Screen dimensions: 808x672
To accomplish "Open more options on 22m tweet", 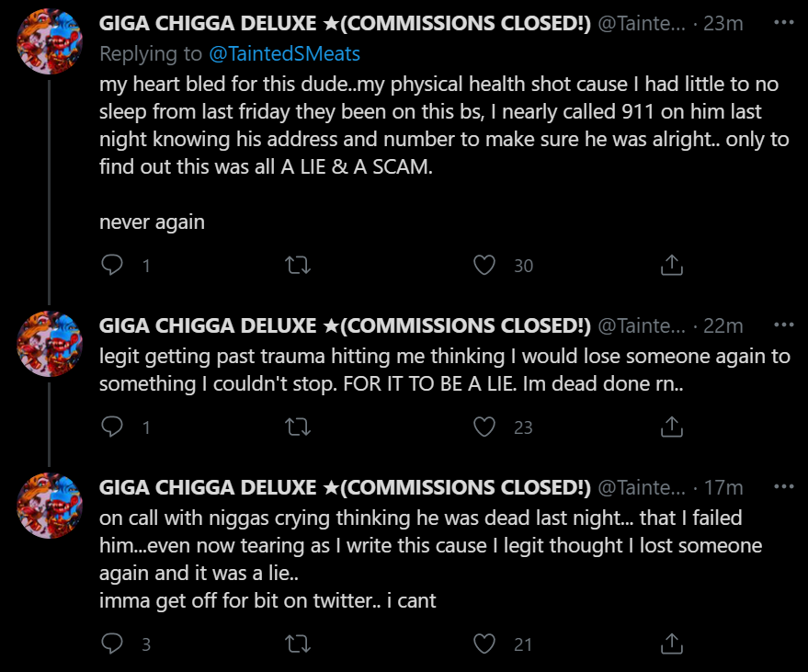I will 784,325.
